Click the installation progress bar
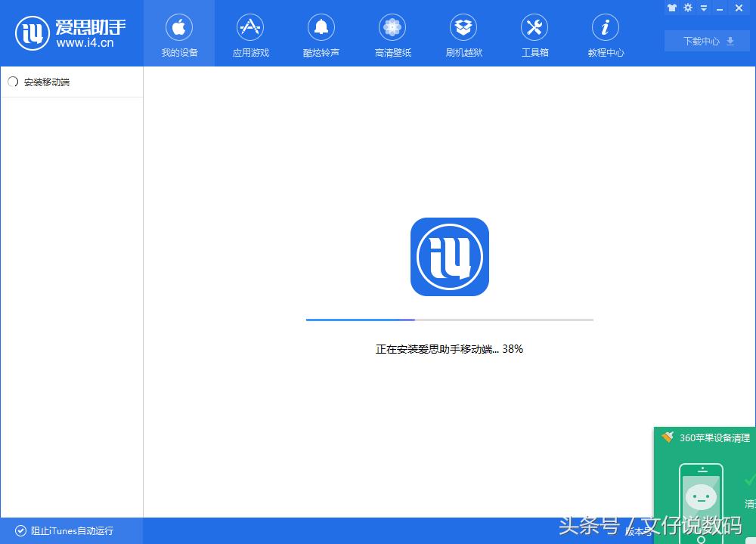 pyautogui.click(x=449, y=320)
